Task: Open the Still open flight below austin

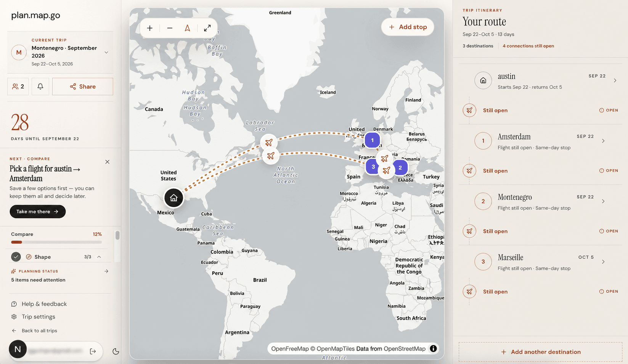Action: (540, 110)
